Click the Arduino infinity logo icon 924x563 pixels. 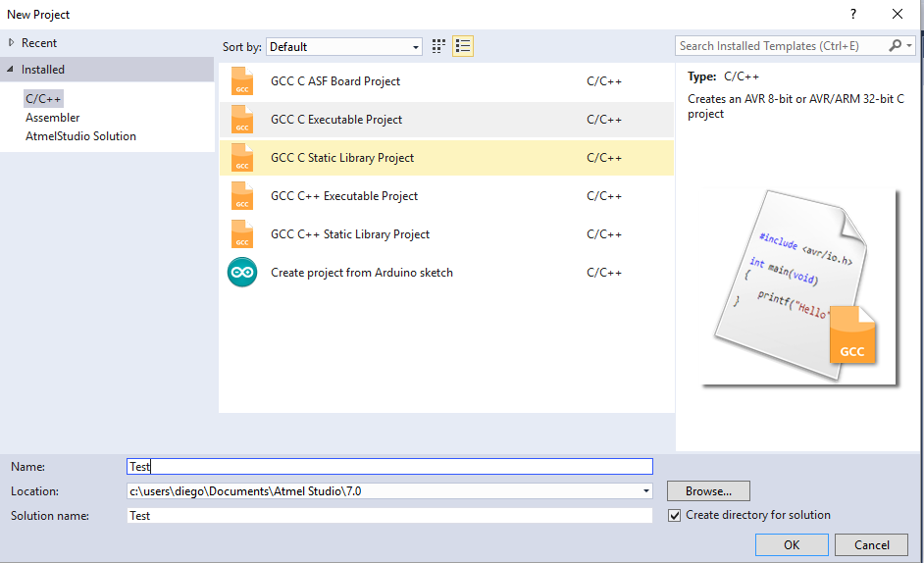click(242, 273)
